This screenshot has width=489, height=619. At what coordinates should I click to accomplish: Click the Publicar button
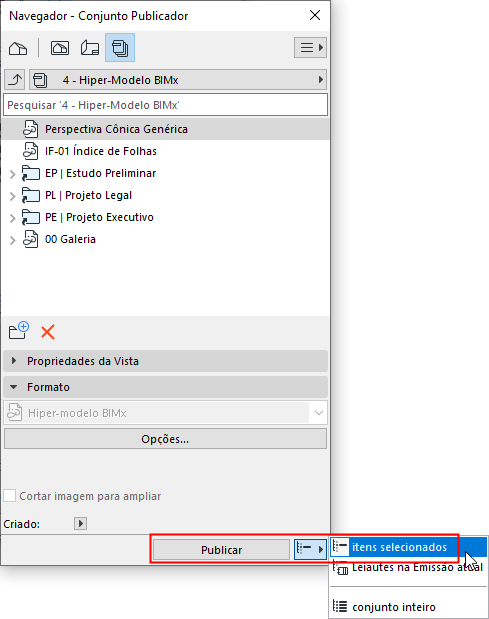point(221,550)
